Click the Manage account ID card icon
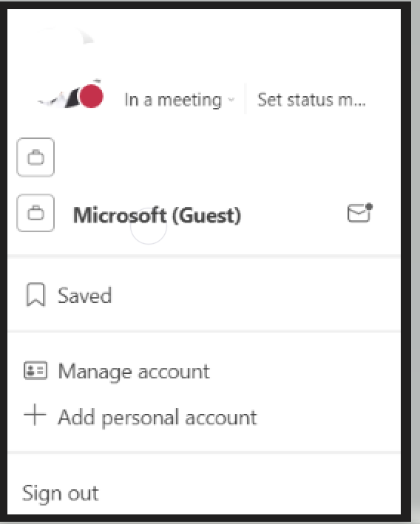The width and height of the screenshot is (420, 524). (x=35, y=370)
